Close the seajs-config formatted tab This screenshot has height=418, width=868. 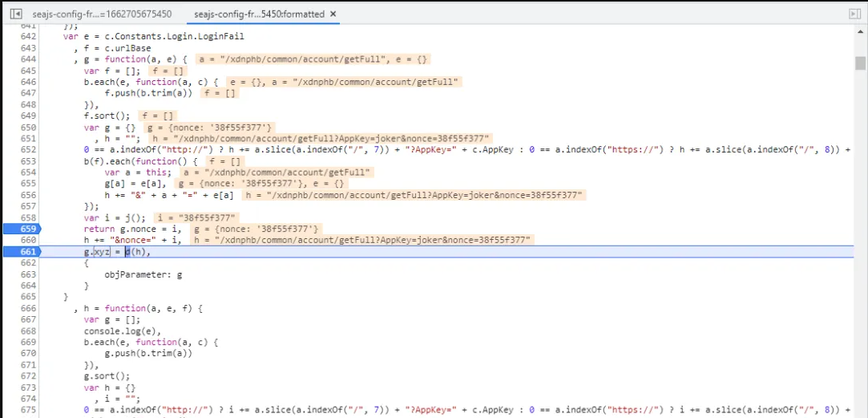coord(333,14)
